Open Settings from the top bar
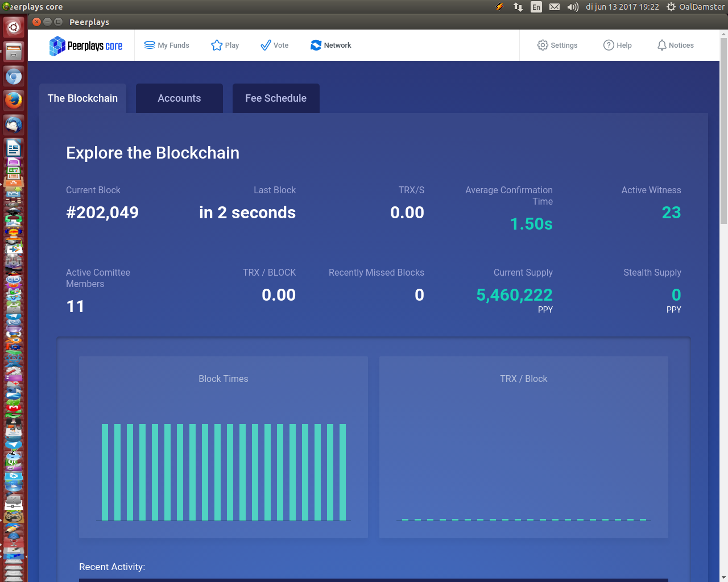Image resolution: width=728 pixels, height=582 pixels. [x=557, y=45]
